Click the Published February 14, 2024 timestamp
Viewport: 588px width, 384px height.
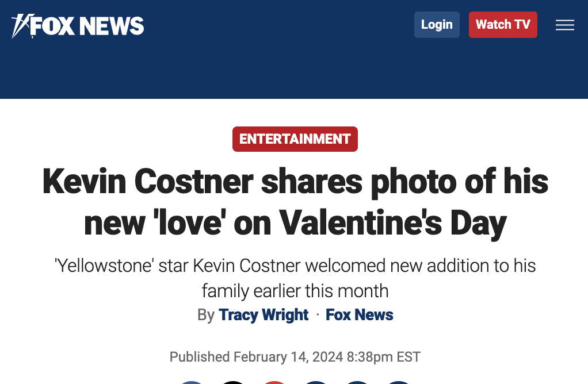tap(295, 356)
